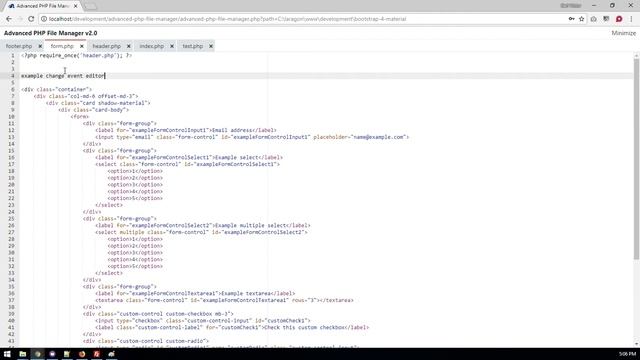Image resolution: width=640 pixels, height=360 pixels.
Task: Close the header.php tab
Action: click(x=129, y=46)
